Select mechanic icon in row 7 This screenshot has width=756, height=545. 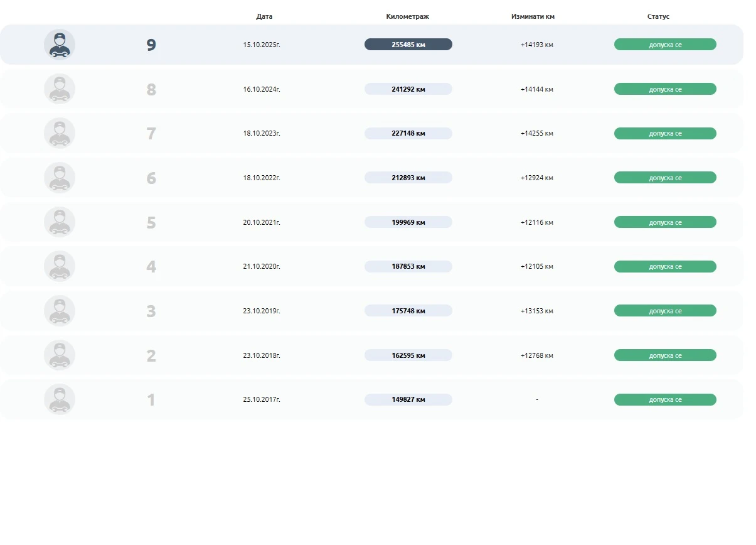tap(60, 133)
